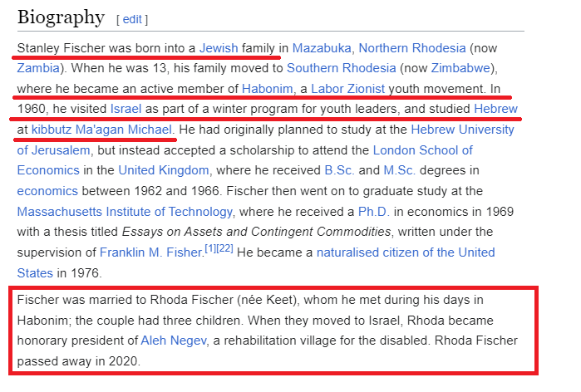Screen dimensions: 581x392
Task: Follow the Zimbabwe link
Action: (459, 68)
